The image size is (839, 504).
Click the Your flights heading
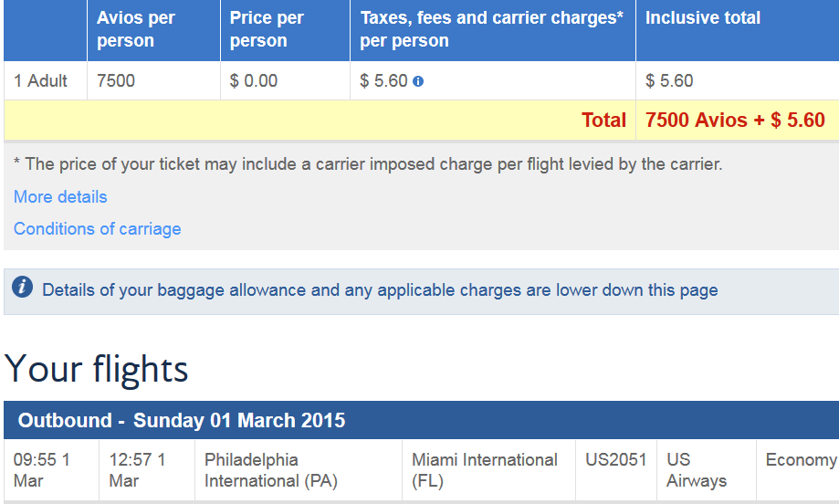tap(96, 369)
